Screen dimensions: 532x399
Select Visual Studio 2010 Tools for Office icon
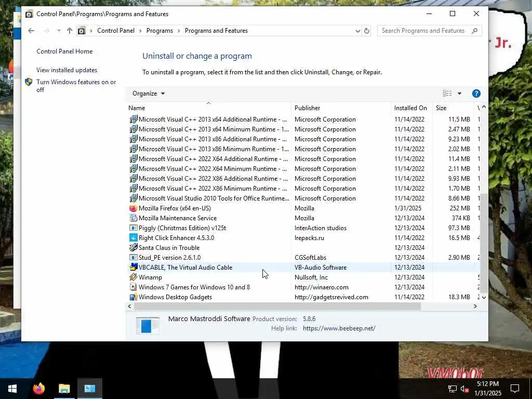pyautogui.click(x=134, y=198)
